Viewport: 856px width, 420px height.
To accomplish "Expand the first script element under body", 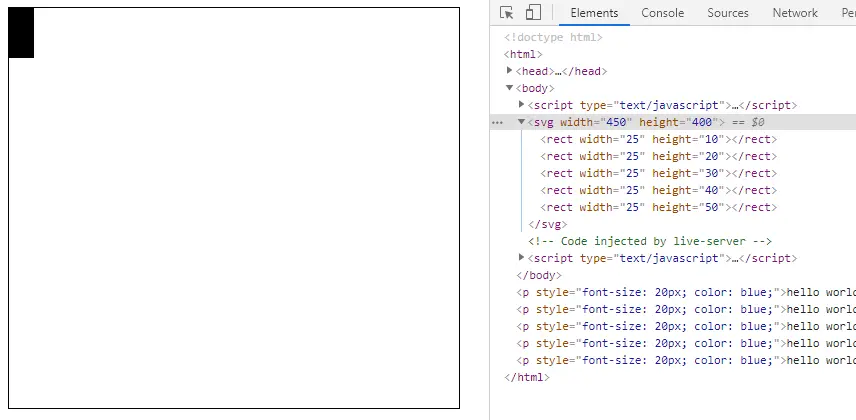I will click(521, 104).
